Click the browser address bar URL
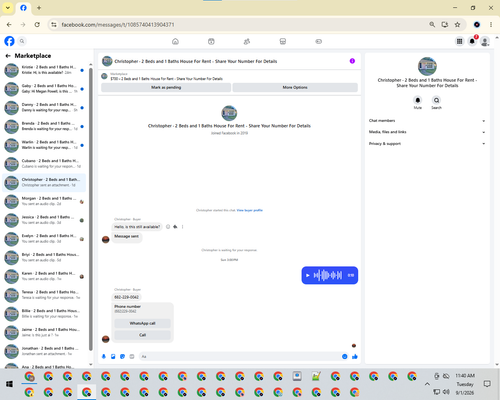The width and height of the screenshot is (500, 400). pyautogui.click(x=118, y=25)
